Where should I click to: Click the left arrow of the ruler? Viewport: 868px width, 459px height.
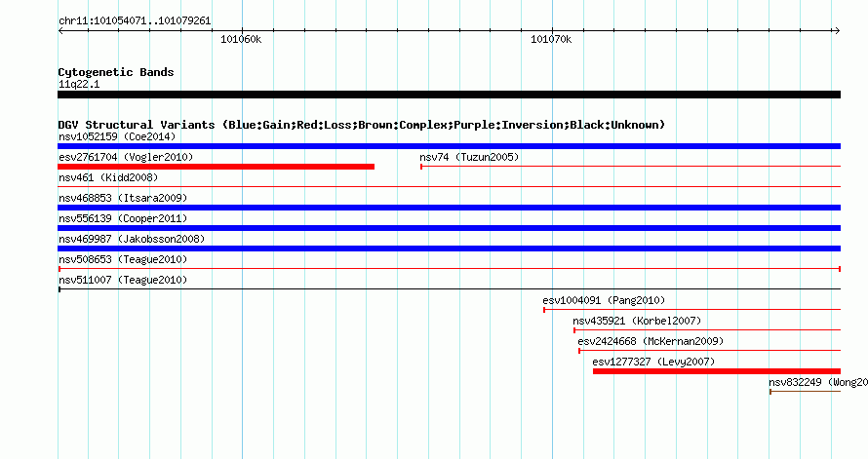tap(60, 31)
